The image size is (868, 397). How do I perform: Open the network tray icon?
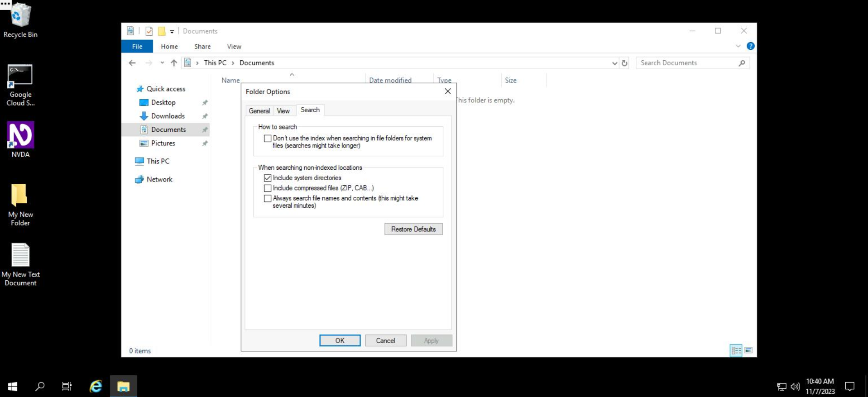point(782,387)
